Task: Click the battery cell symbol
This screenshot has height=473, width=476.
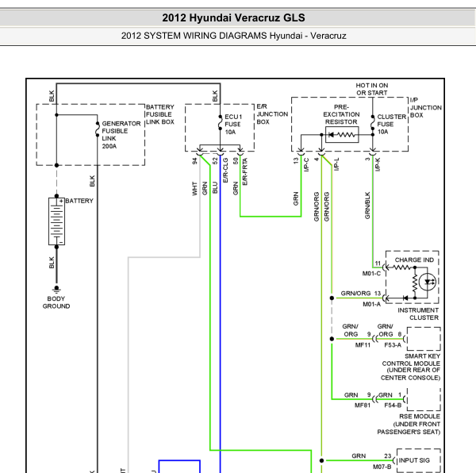Action: click(57, 221)
